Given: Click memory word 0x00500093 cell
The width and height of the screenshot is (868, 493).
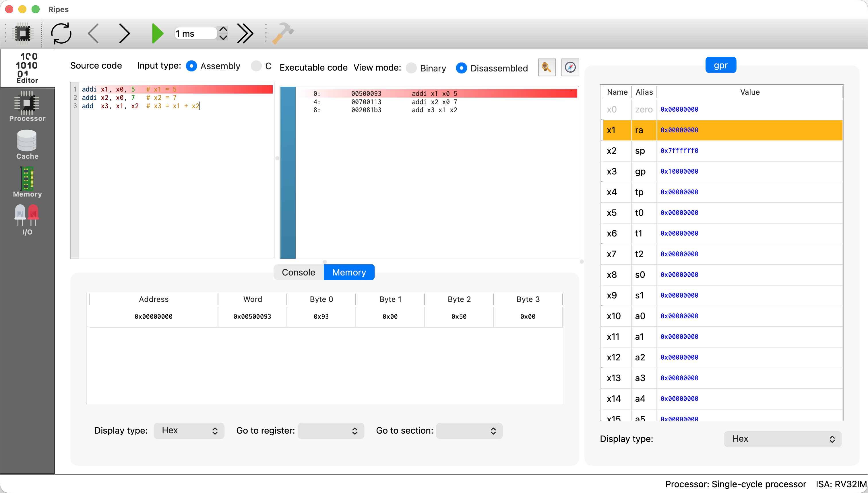Looking at the screenshot, I should pyautogui.click(x=252, y=317).
